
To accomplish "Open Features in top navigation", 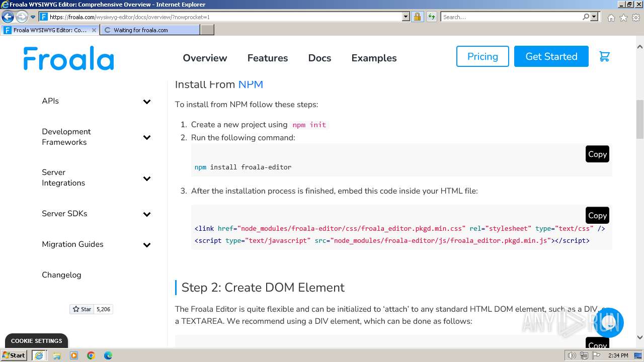I will [x=268, y=58].
